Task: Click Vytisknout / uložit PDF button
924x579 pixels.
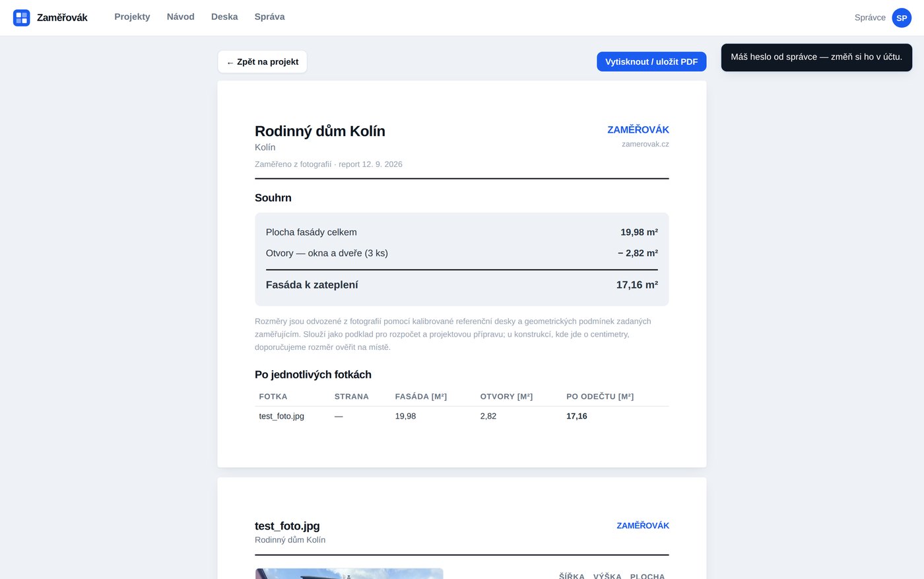Action: [651, 61]
